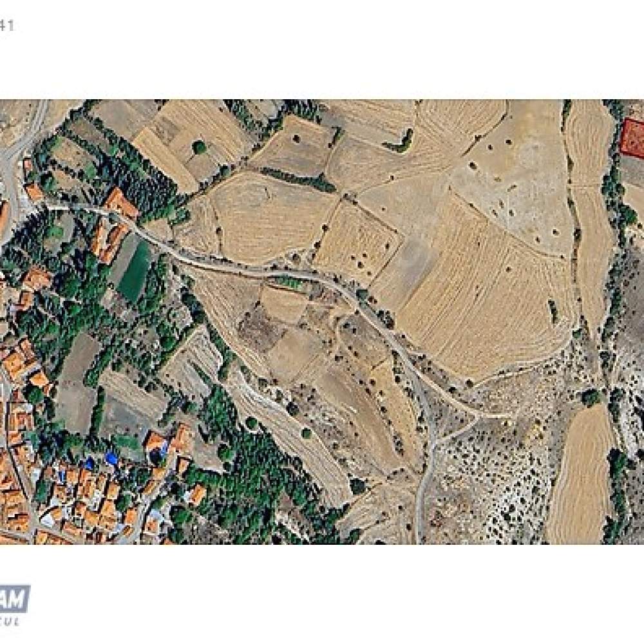This screenshot has width=644, height=644.
Task: Click the lone round tree in the upper-left field
Action: (x=199, y=147)
